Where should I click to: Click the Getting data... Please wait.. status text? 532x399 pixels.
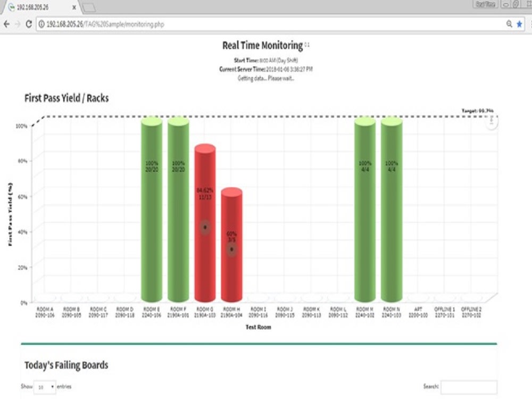(x=265, y=78)
